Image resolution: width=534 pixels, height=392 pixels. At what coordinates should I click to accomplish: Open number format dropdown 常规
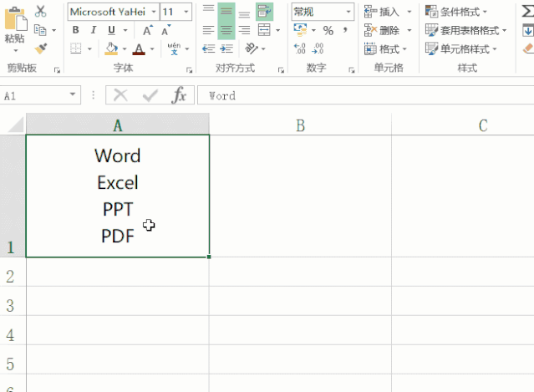point(348,12)
